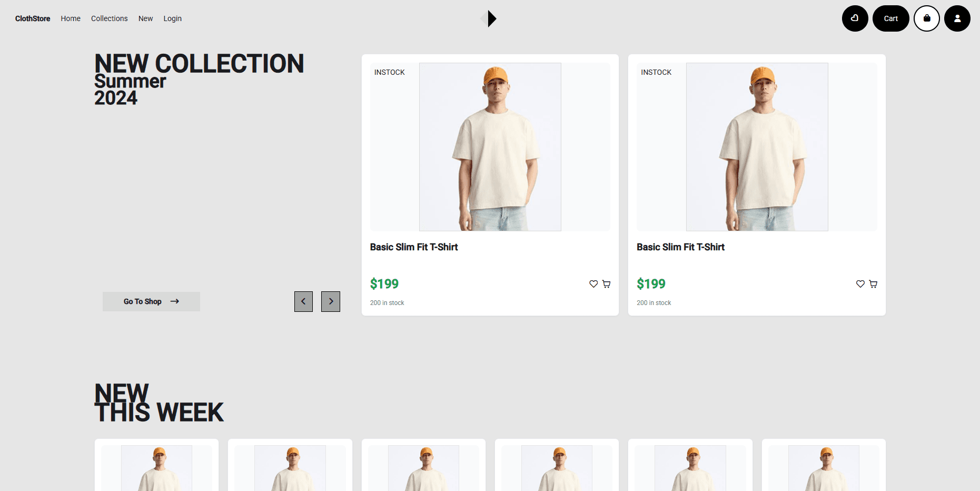Image resolution: width=980 pixels, height=491 pixels.
Task: Open second featured T-shirt product image
Action: click(757, 147)
